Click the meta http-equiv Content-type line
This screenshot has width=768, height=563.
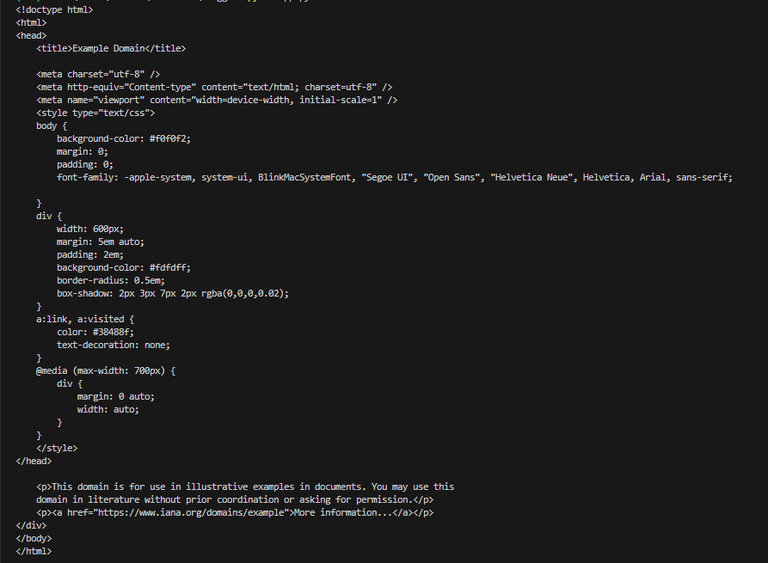pyautogui.click(x=214, y=87)
